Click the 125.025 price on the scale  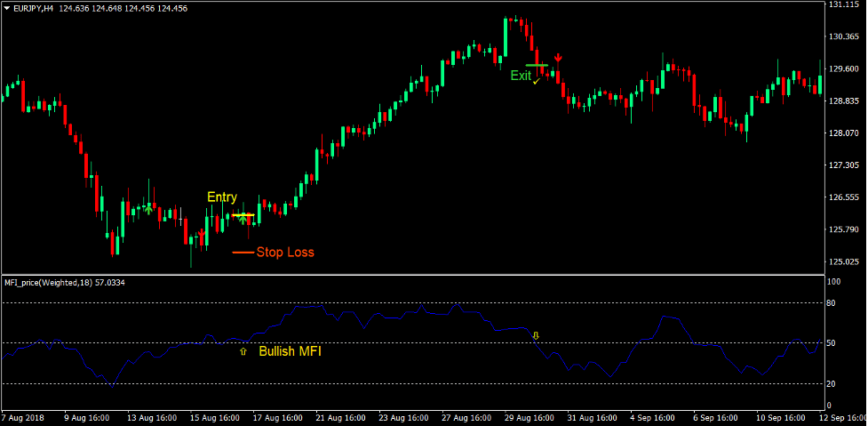tap(840, 261)
